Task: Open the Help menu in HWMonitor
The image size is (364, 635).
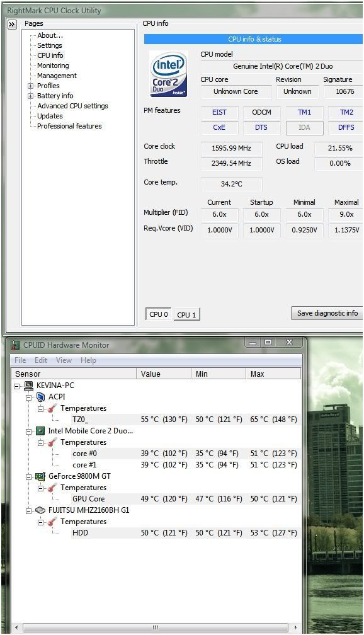Action: tap(88, 360)
